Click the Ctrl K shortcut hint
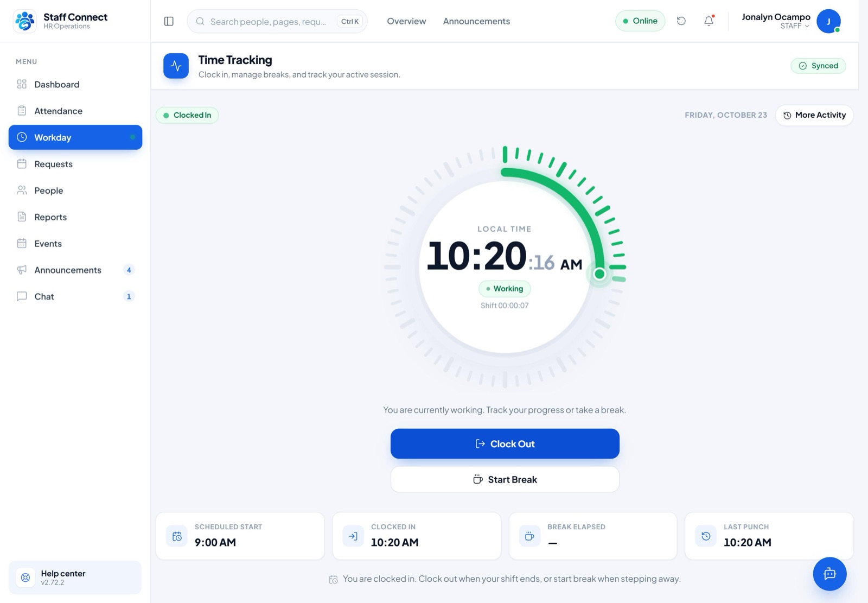This screenshot has width=868, height=603. (x=350, y=21)
